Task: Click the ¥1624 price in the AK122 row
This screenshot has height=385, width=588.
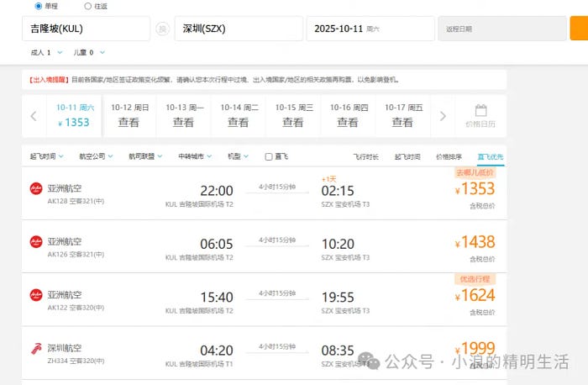Action: point(475,295)
